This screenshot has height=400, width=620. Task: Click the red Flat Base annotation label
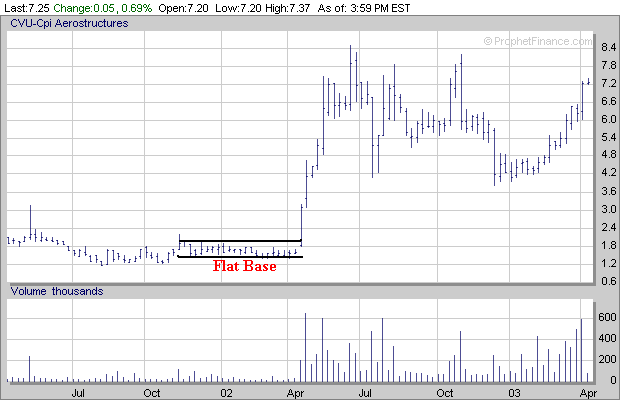pyautogui.click(x=245, y=266)
